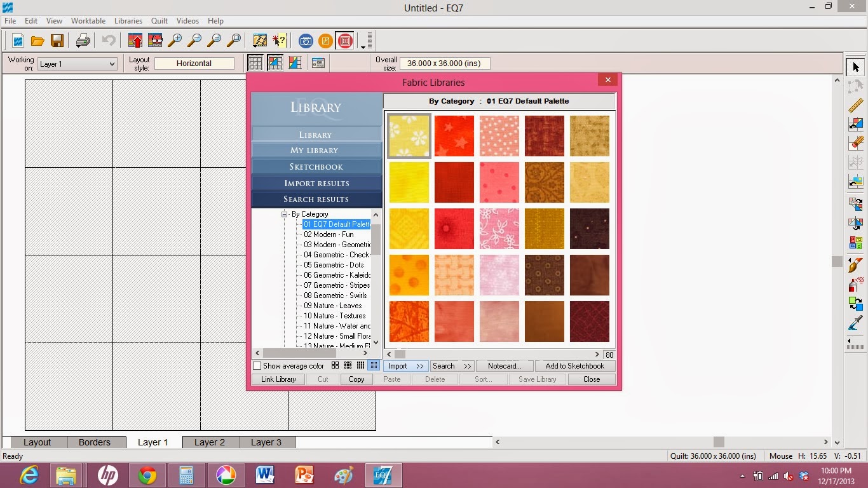Select the red star-patterned fabric swatch
This screenshot has height=488, width=868.
(x=454, y=135)
